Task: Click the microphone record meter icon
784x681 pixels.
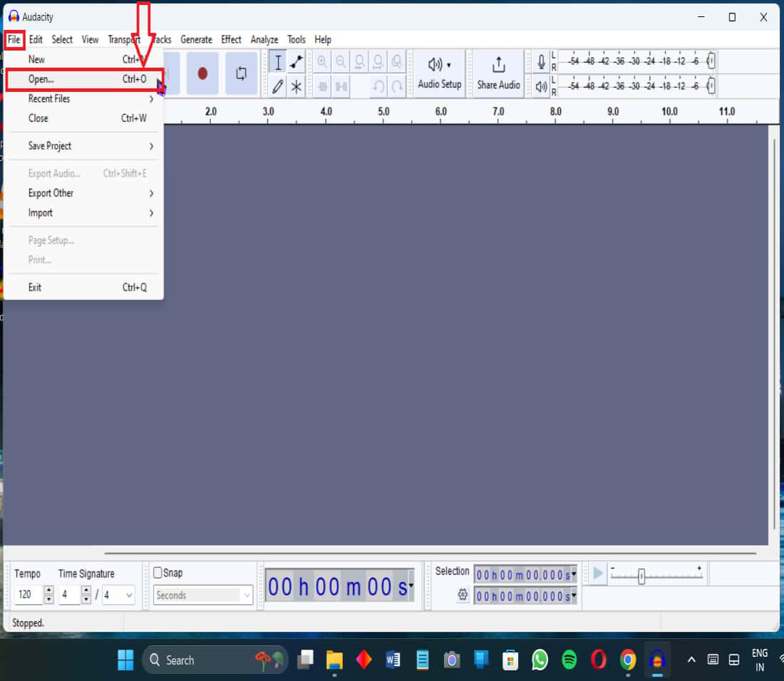Action: point(541,62)
